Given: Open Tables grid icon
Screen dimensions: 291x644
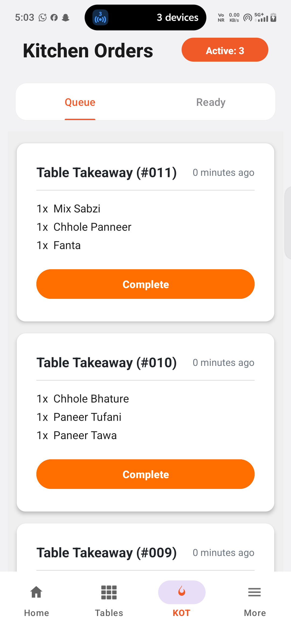Looking at the screenshot, I should pyautogui.click(x=109, y=592).
